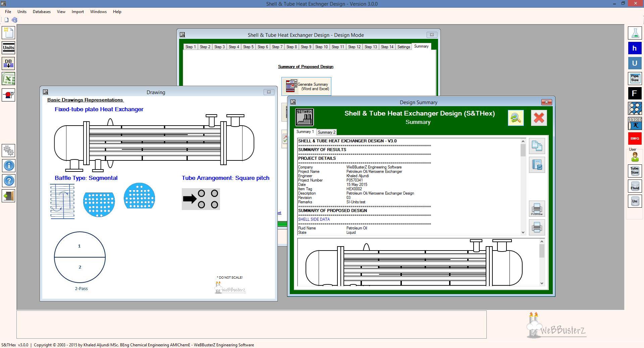644x348 pixels.
Task: Click the red X close icon in Design Summary
Action: click(539, 118)
